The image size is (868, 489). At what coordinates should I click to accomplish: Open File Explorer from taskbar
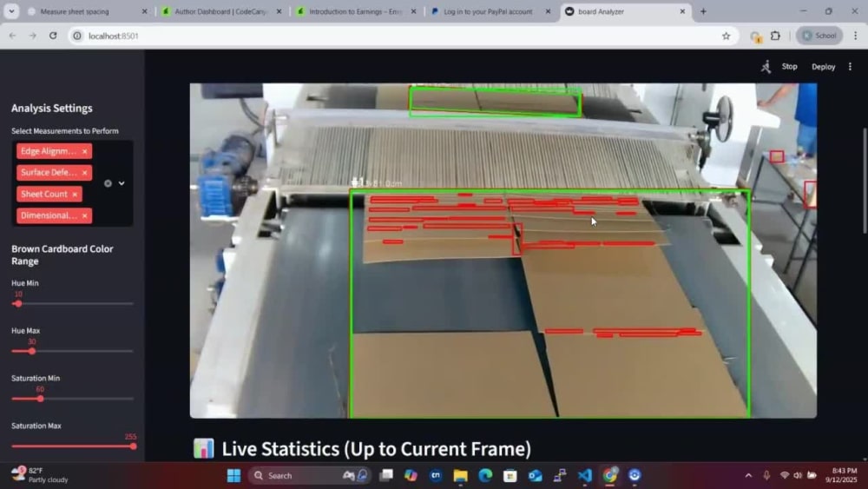pyautogui.click(x=461, y=475)
